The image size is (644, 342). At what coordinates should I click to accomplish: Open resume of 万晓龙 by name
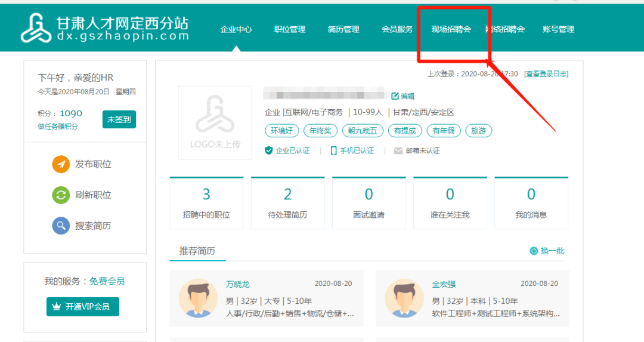[238, 284]
